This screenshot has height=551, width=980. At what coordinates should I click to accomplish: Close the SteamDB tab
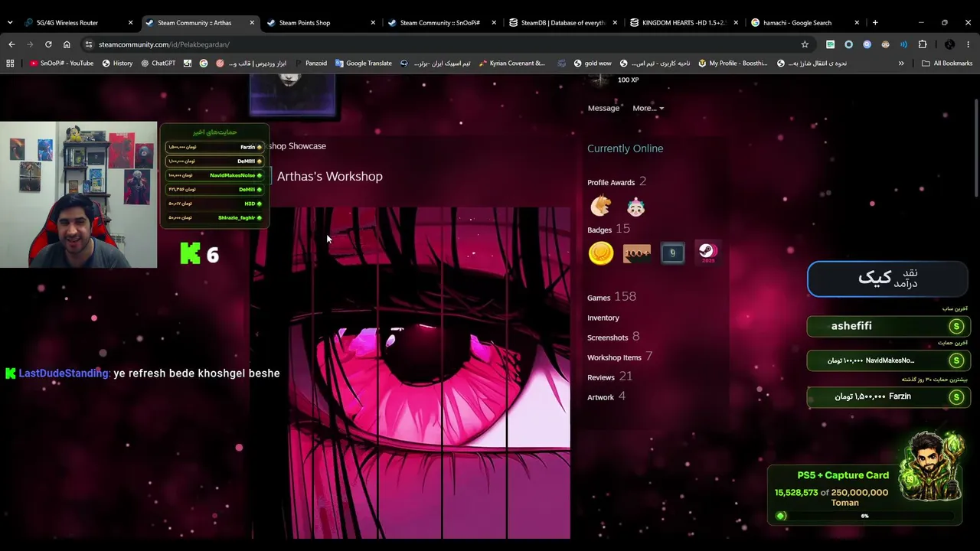(x=615, y=23)
